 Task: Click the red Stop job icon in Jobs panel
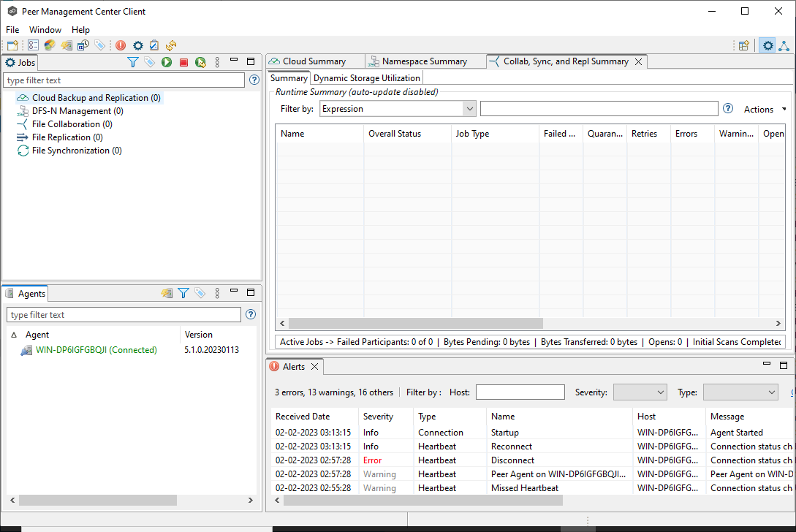183,62
